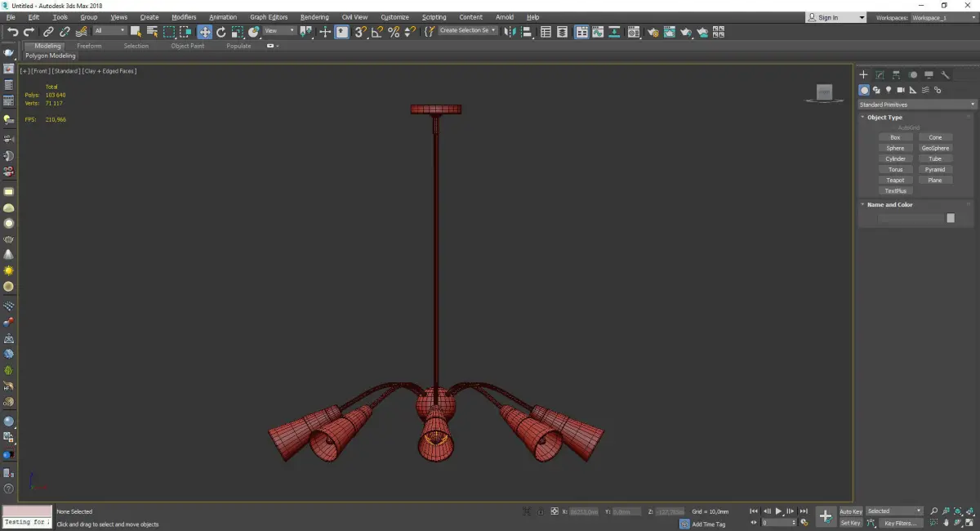Open the Layer Explorer icon
This screenshot has height=531, width=980.
[x=562, y=32]
